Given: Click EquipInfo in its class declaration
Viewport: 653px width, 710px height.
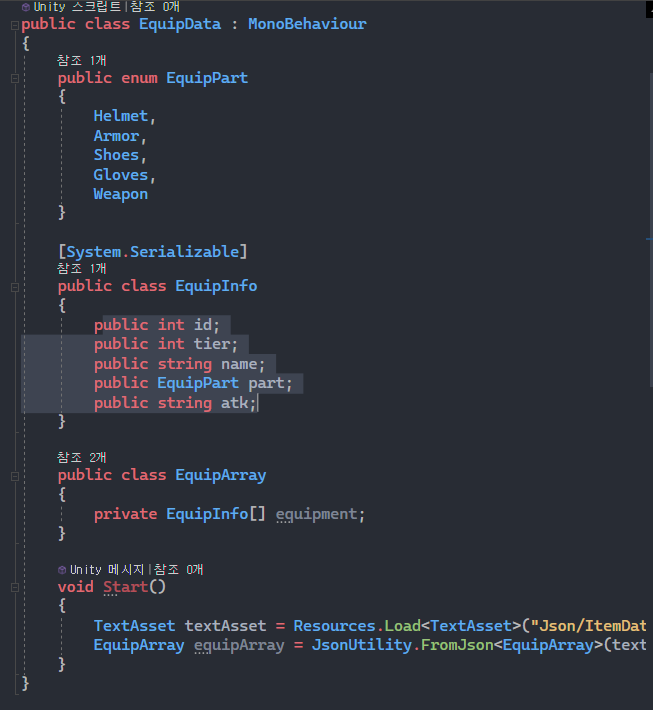Looking at the screenshot, I should (x=216, y=286).
